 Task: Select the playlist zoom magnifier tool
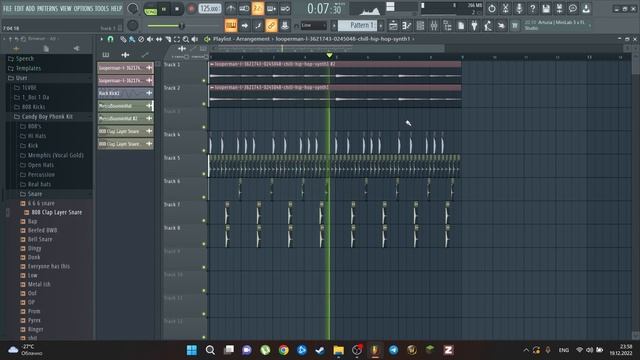tap(186, 39)
